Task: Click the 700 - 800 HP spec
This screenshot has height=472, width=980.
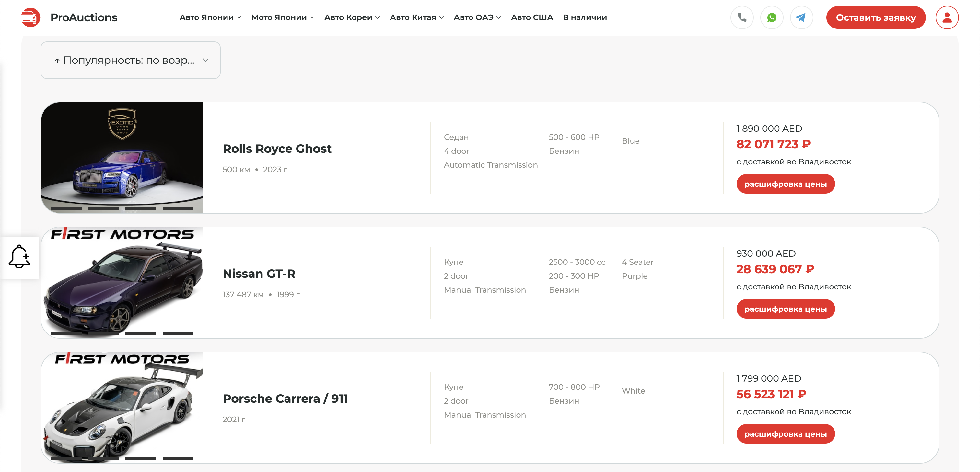Action: click(x=574, y=387)
